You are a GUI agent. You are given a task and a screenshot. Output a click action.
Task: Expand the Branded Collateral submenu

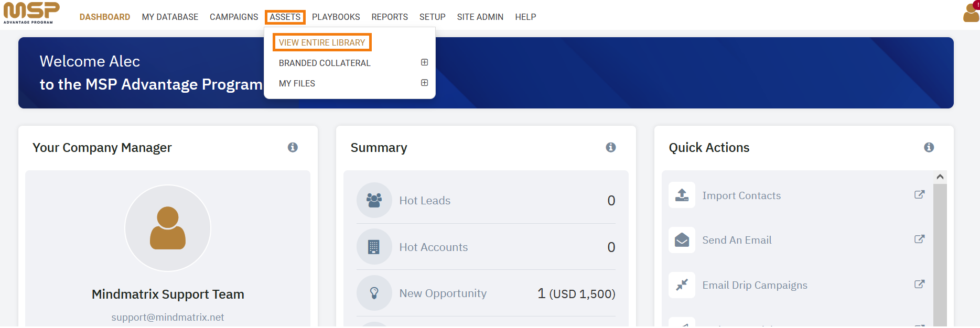pyautogui.click(x=425, y=62)
